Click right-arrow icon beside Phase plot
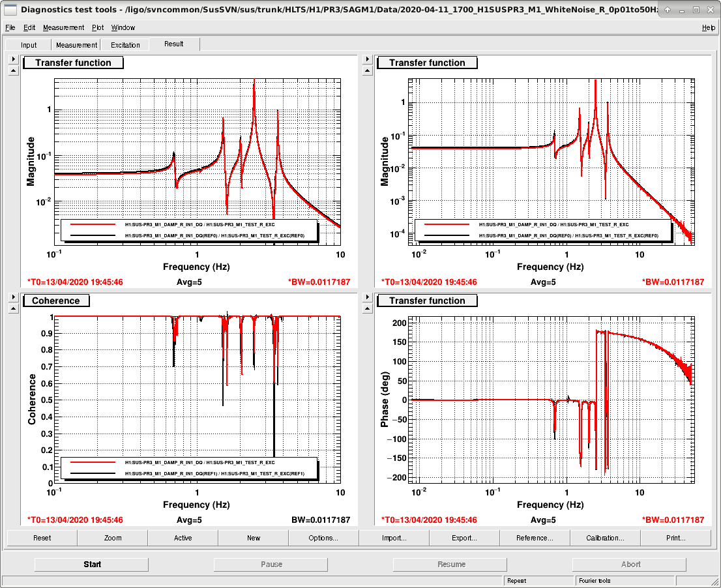The image size is (721, 588). pos(367,297)
